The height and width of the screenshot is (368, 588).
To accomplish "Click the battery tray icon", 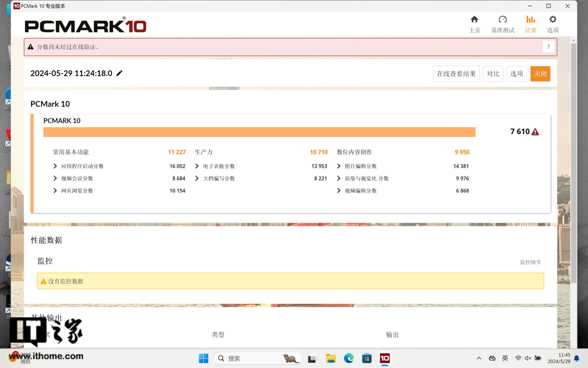I will [538, 358].
